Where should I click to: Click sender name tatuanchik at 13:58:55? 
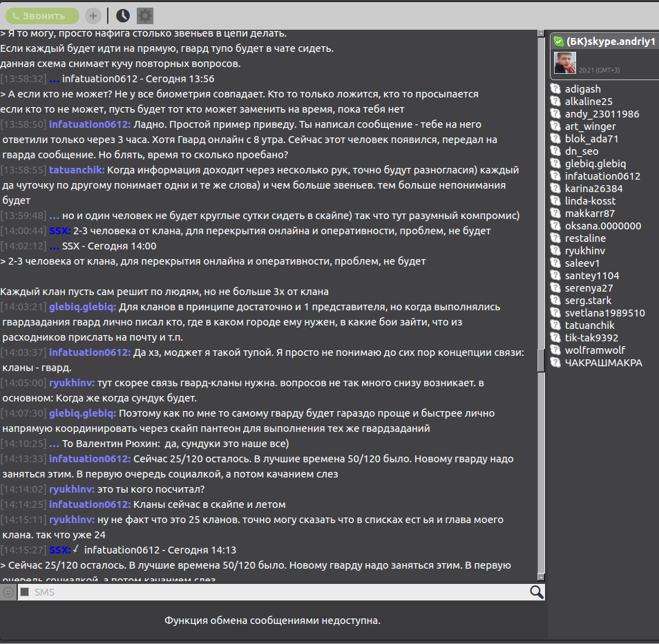(77, 170)
